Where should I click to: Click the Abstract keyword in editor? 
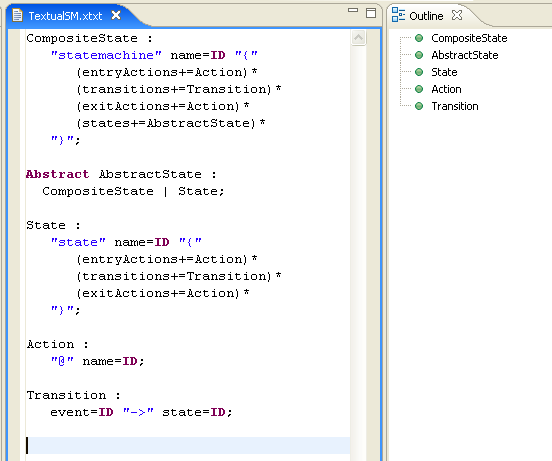(x=57, y=174)
